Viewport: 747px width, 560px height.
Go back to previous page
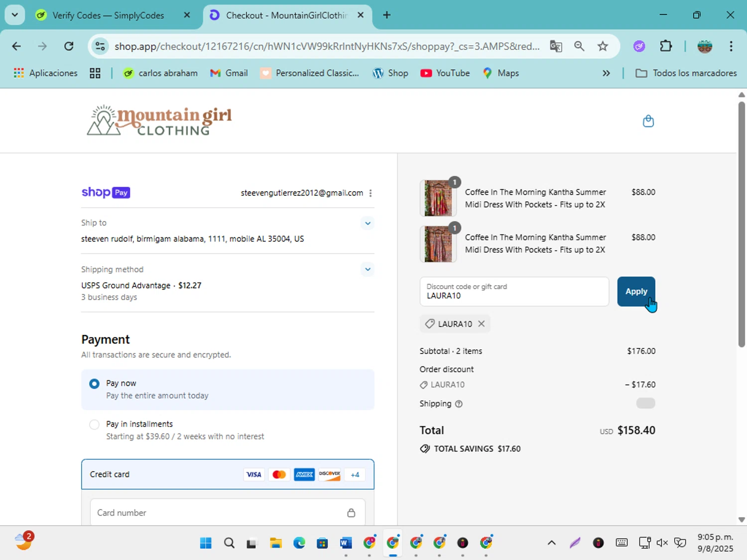click(16, 46)
